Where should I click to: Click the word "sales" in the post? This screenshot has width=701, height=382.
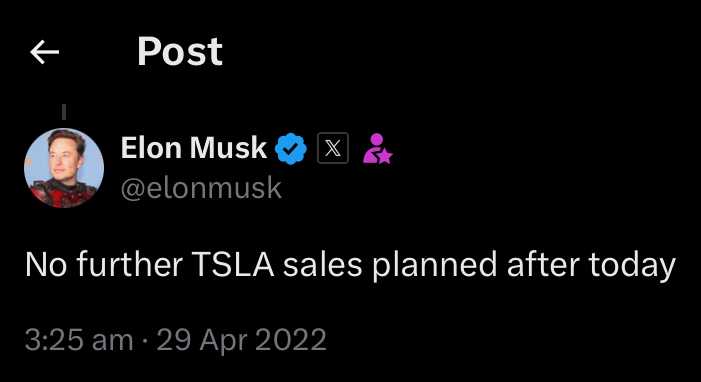pos(322,264)
